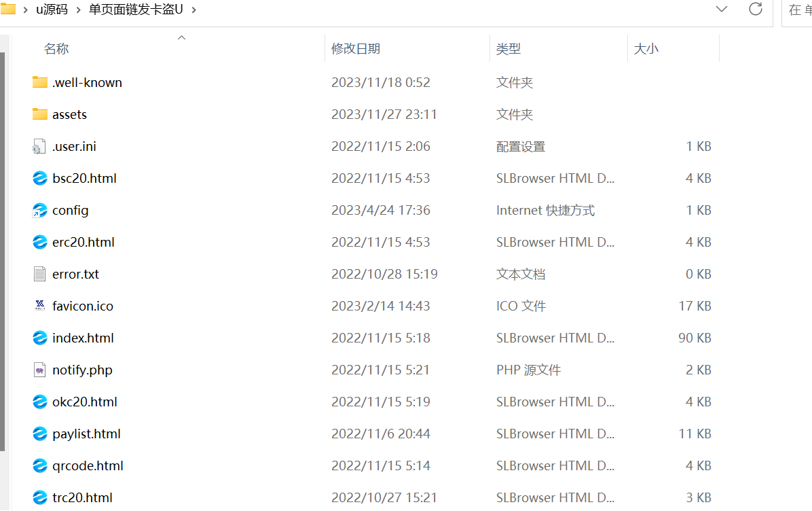Select the erc20.html file name
812x511 pixels.
[84, 242]
